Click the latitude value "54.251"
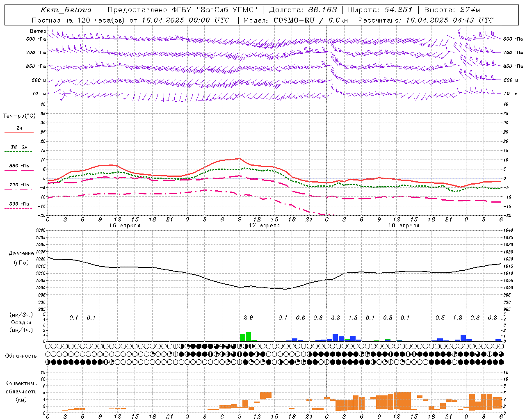Screen dimensions: 525x420 pyautogui.click(x=398, y=10)
